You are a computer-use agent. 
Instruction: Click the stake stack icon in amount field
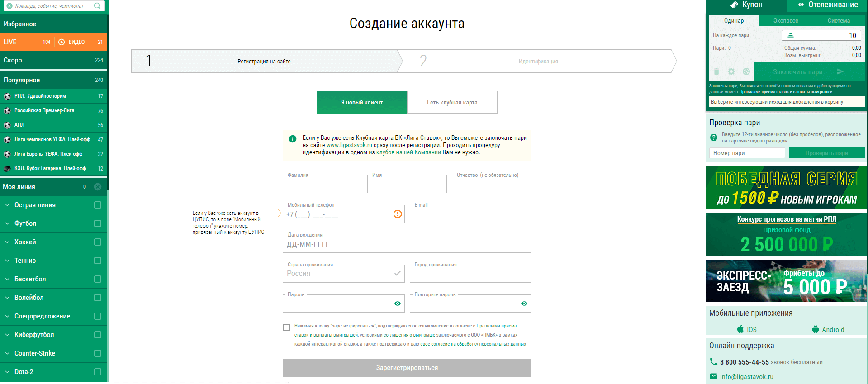tap(791, 35)
